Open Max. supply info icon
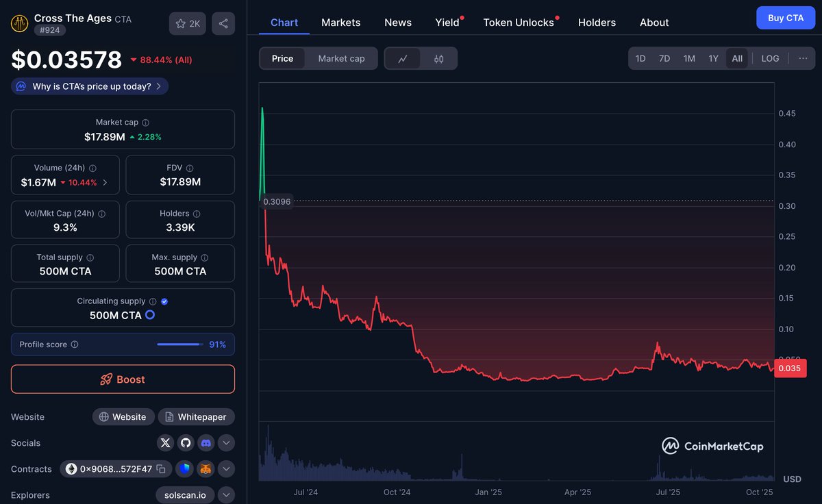Image resolution: width=822 pixels, height=504 pixels. [205, 257]
